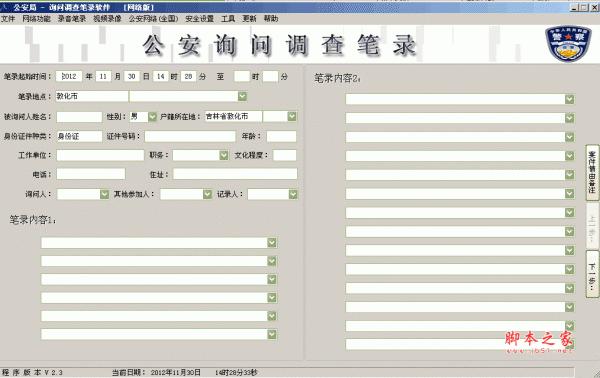600x378 pixels.
Task: Click the 文化程度 input field
Action: [285, 155]
